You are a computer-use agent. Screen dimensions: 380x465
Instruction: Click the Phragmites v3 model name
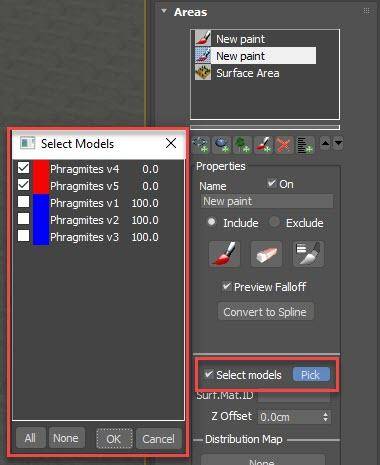click(x=84, y=237)
